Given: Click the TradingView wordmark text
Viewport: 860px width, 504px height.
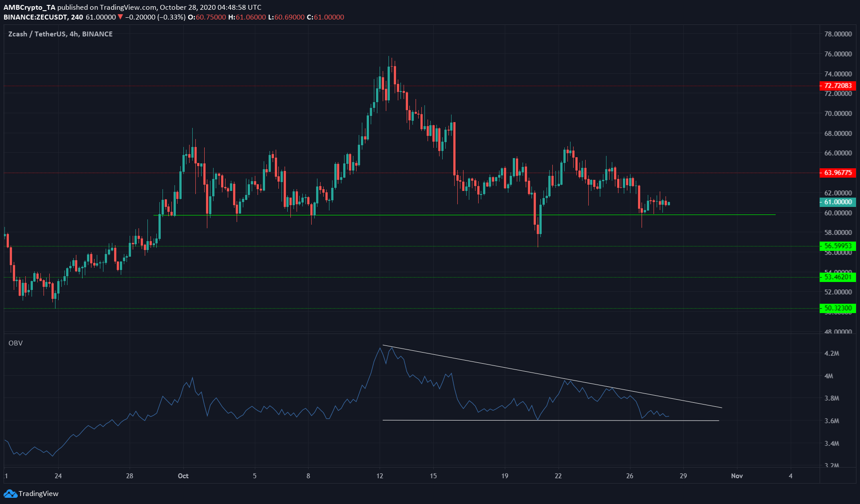Looking at the screenshot, I should click(39, 494).
